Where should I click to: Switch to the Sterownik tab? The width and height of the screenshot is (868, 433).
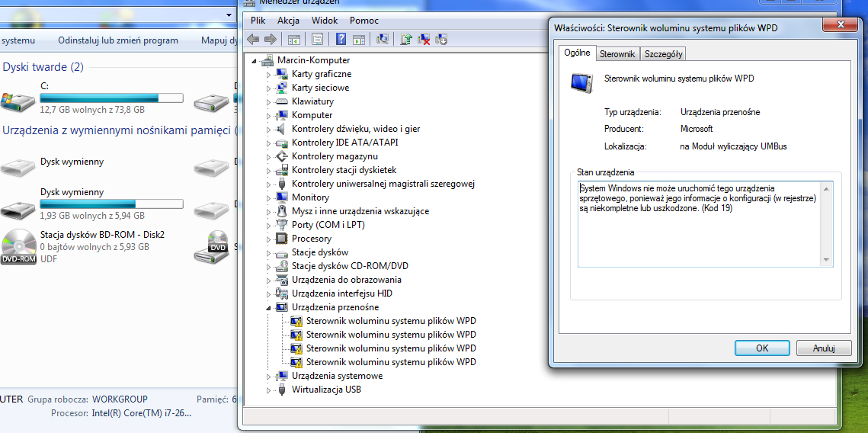(x=617, y=53)
